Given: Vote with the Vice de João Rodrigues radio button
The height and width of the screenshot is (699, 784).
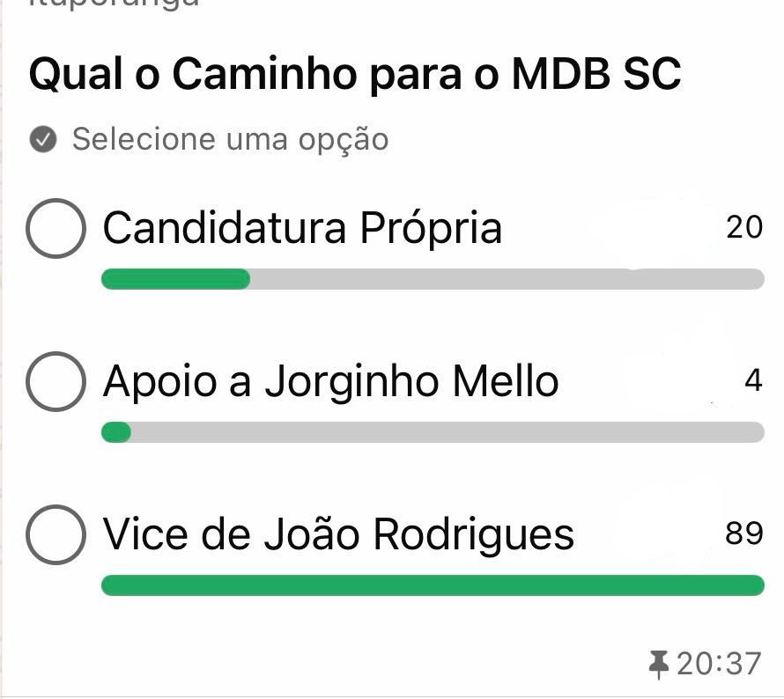Looking at the screenshot, I should [x=56, y=533].
